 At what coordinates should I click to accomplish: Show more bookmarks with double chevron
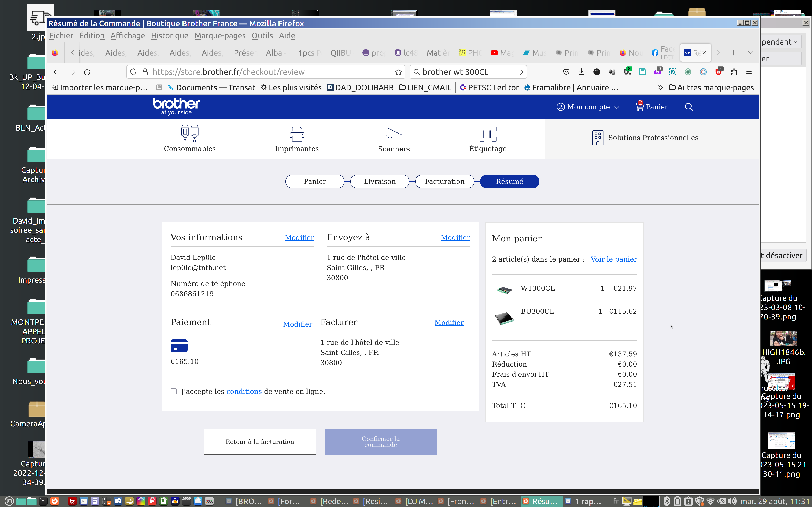[660, 87]
